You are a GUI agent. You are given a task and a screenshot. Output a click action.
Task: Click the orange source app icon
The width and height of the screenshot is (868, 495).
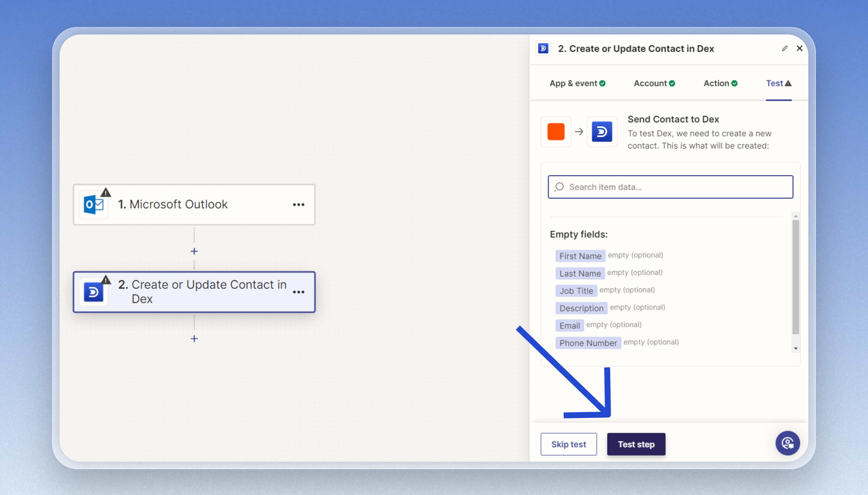(556, 132)
